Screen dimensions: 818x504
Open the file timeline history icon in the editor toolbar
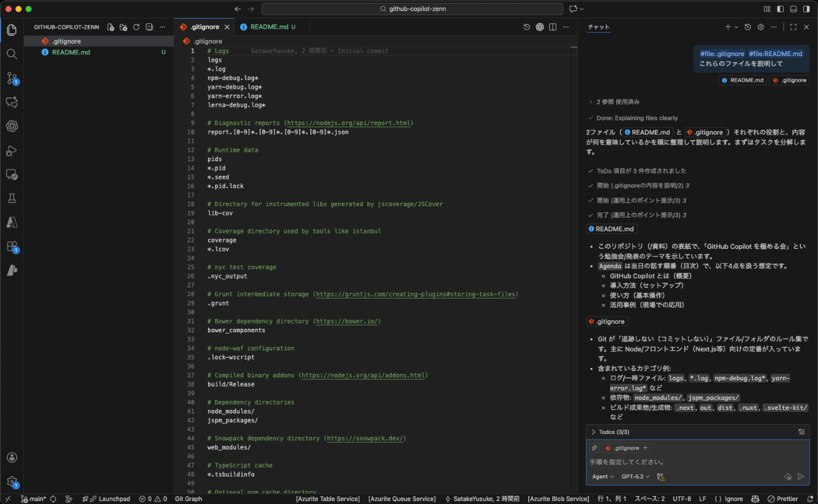point(526,27)
